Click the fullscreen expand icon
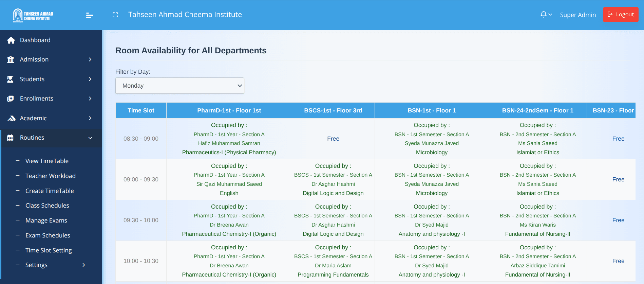 point(115,15)
